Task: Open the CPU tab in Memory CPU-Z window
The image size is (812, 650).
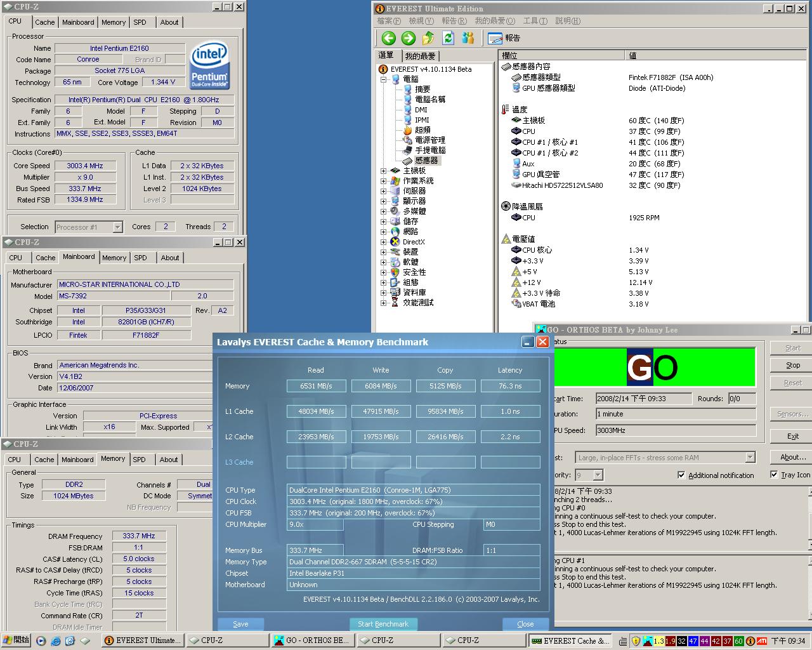Action: pyautogui.click(x=15, y=460)
